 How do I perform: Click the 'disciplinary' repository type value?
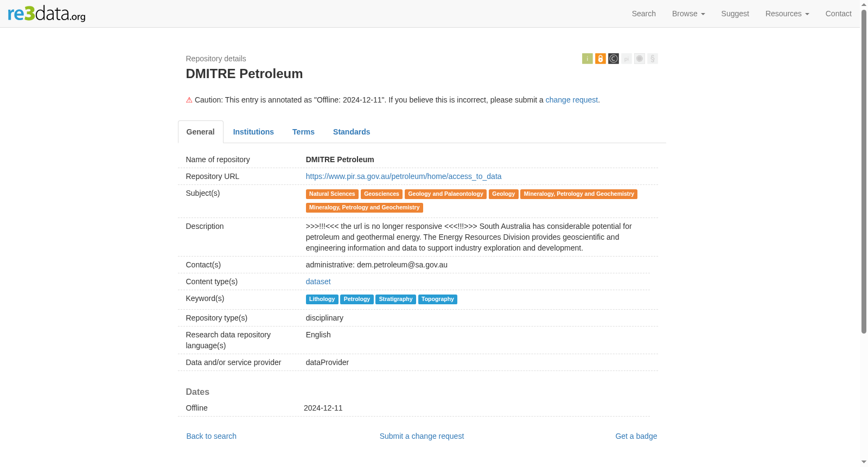tap(324, 318)
